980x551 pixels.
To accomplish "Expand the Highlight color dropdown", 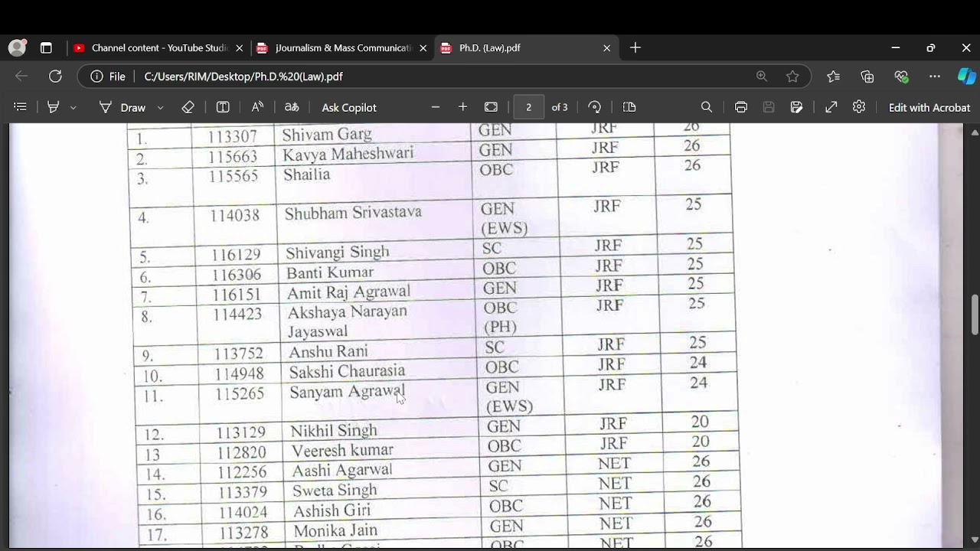I will coord(73,108).
